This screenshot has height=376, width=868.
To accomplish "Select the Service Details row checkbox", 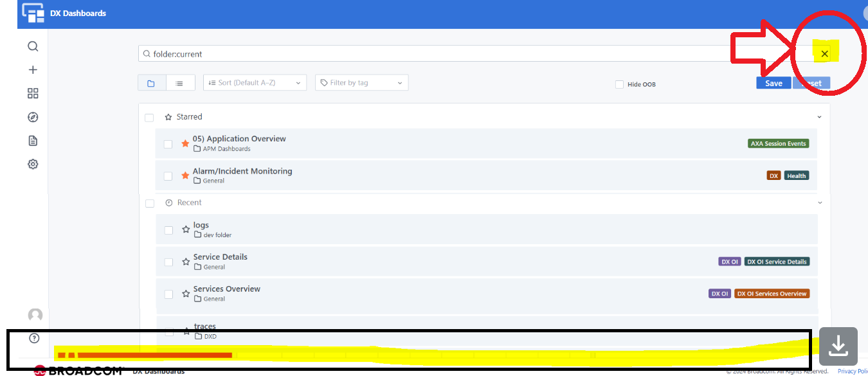I will pyautogui.click(x=168, y=262).
